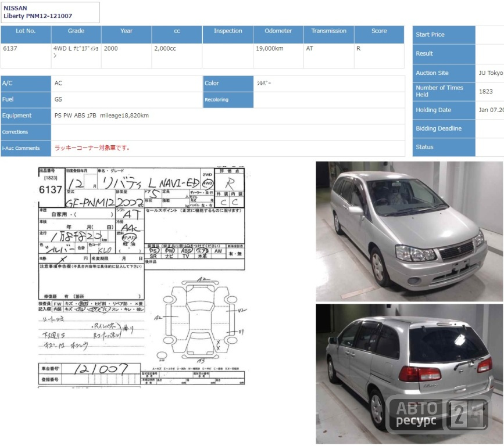
Task: Select the auction site value 'JU Tokyo'
Action: click(x=491, y=73)
